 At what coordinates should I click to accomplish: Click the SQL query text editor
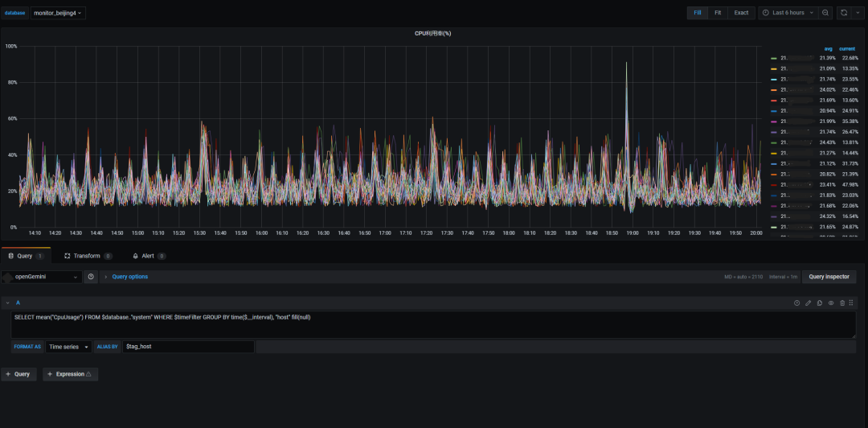pos(433,324)
